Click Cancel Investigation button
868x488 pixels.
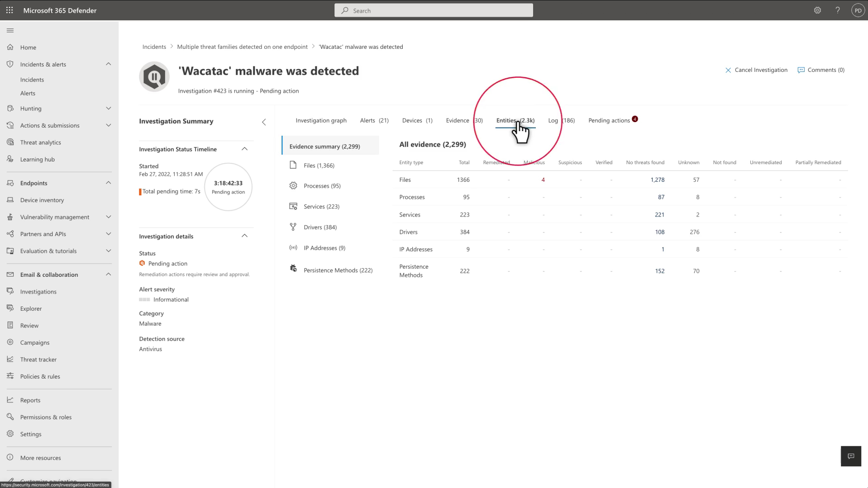pyautogui.click(x=756, y=70)
